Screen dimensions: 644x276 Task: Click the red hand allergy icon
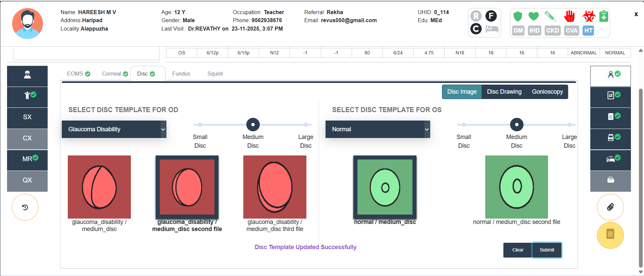(x=569, y=16)
